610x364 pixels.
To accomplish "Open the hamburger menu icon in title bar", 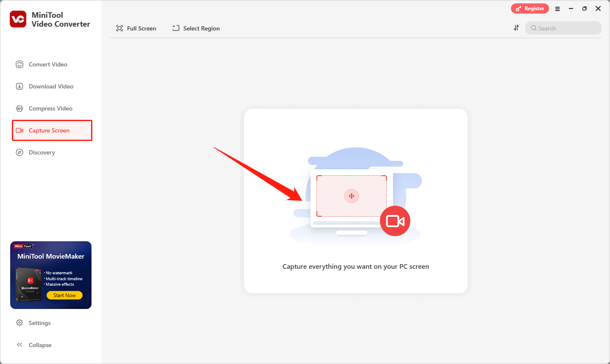I will (x=557, y=8).
